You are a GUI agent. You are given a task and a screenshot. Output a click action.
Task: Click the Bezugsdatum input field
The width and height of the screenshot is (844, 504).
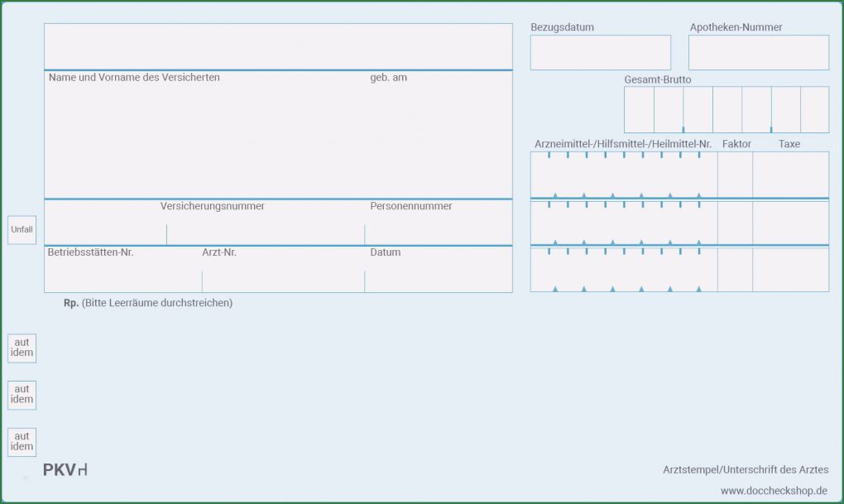(x=600, y=52)
